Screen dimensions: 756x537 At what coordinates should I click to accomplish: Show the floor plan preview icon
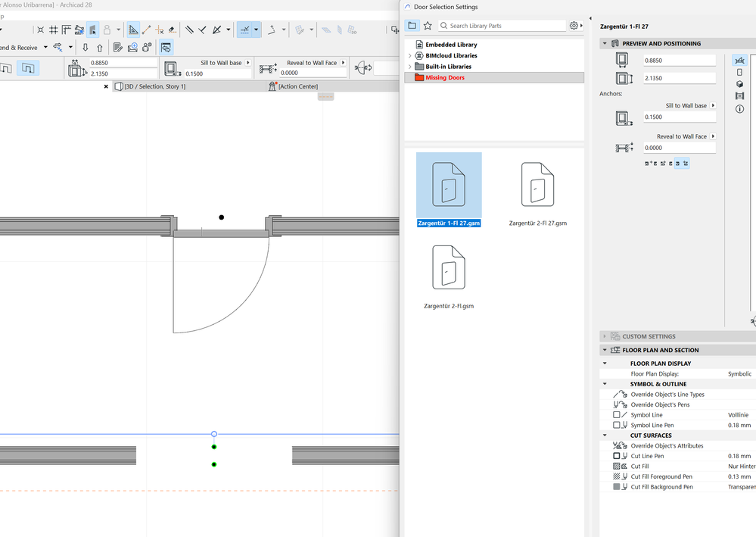tap(739, 61)
